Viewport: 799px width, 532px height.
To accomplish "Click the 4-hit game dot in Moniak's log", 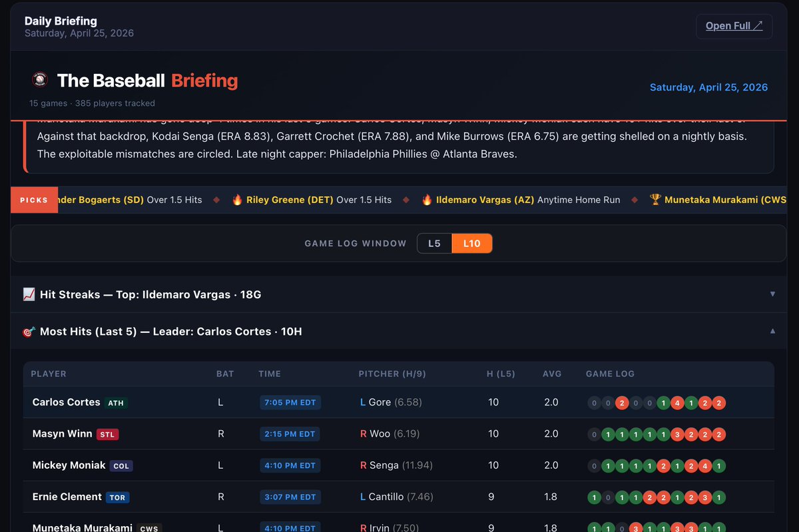I will point(704,466).
